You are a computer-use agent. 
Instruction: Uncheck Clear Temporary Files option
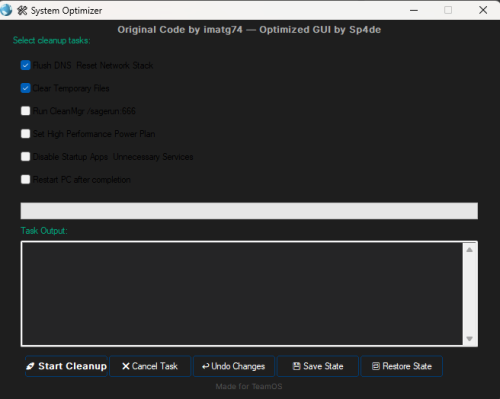coord(25,88)
